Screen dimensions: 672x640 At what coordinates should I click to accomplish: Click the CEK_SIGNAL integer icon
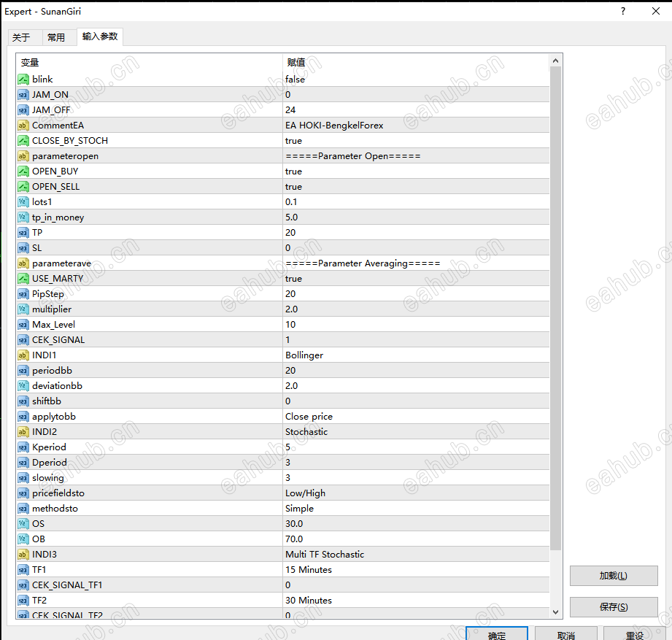23,340
